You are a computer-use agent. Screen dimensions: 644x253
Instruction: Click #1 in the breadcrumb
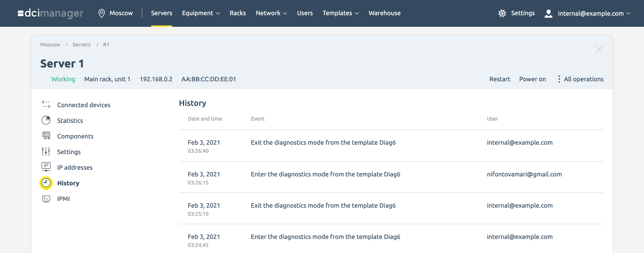[x=106, y=44]
